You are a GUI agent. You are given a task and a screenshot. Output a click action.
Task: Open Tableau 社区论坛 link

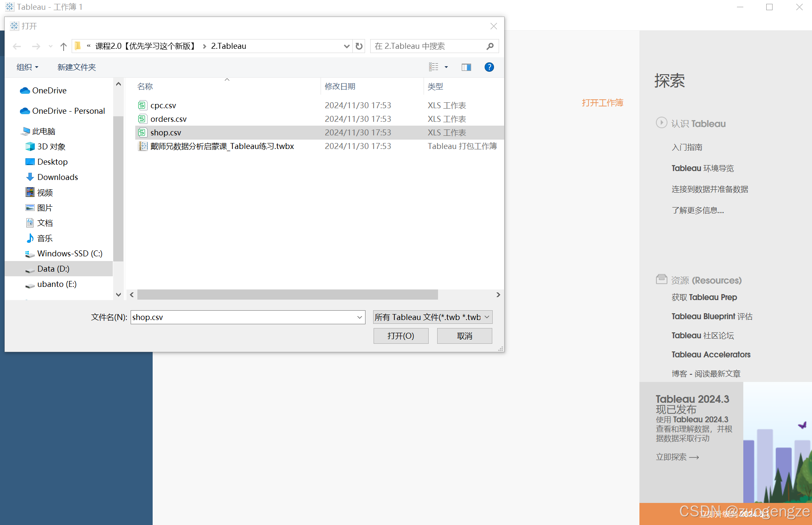[x=703, y=335]
